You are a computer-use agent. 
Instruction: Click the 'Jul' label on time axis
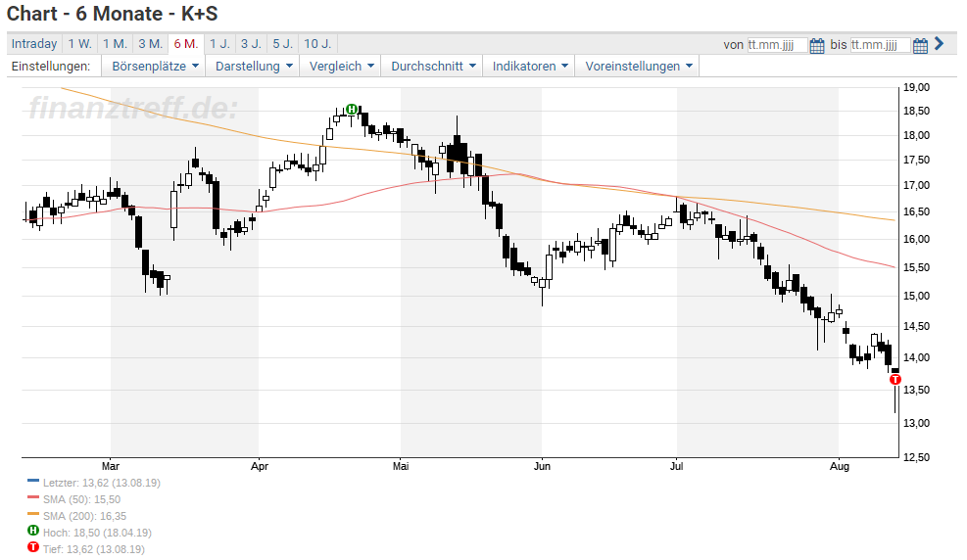677,466
